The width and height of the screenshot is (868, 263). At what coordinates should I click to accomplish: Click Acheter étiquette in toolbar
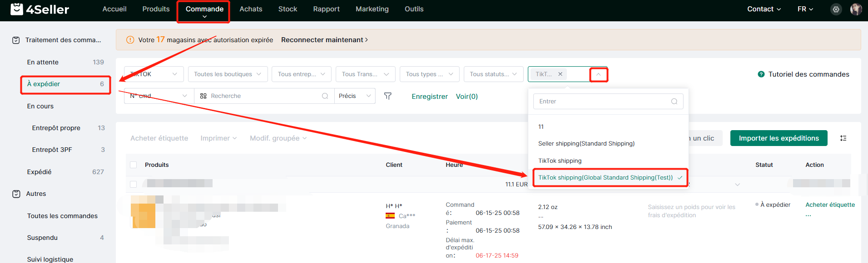159,138
